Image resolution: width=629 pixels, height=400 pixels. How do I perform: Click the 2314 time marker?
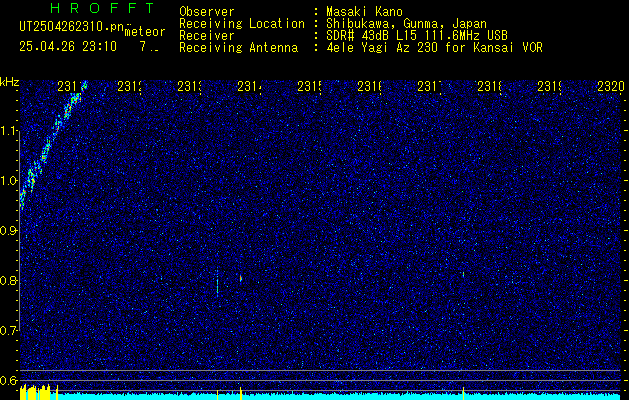[x=250, y=87]
